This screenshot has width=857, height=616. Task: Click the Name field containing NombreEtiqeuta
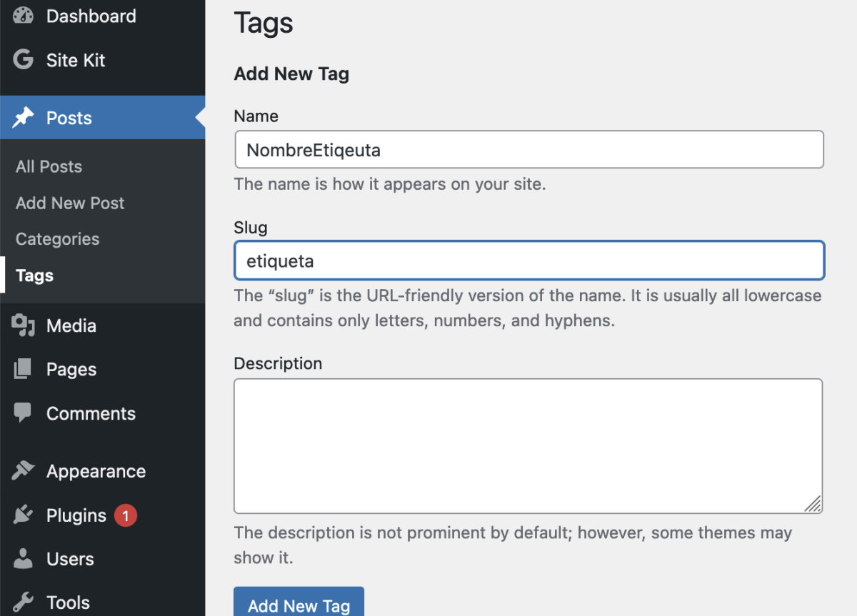pos(529,149)
